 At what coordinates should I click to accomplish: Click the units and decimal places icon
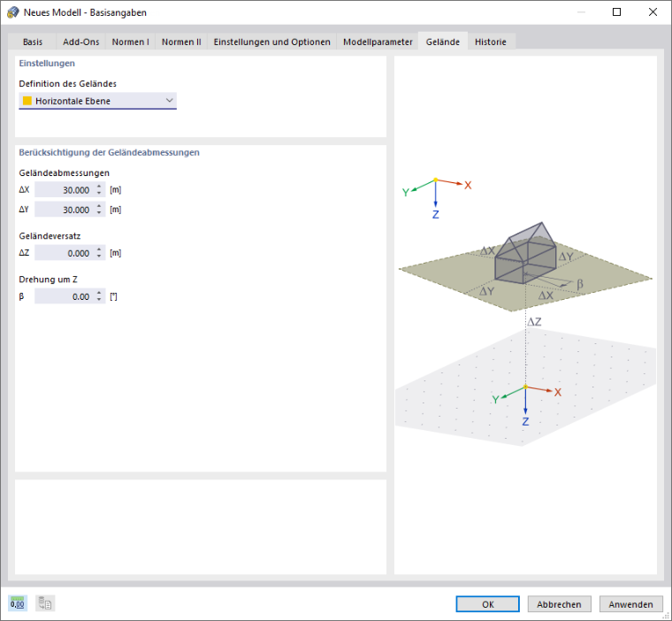[18, 603]
